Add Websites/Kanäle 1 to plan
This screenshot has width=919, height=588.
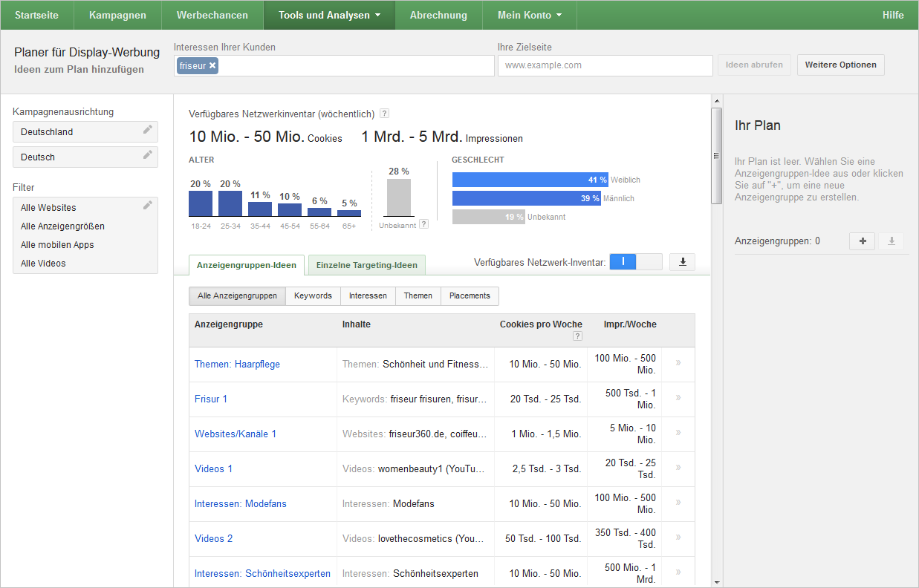tap(678, 433)
